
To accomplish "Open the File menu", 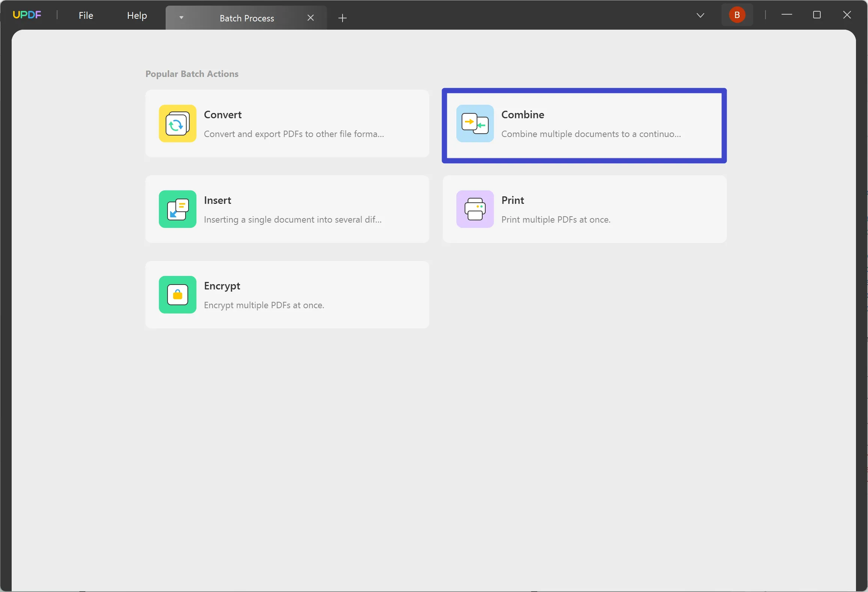I will (x=86, y=15).
